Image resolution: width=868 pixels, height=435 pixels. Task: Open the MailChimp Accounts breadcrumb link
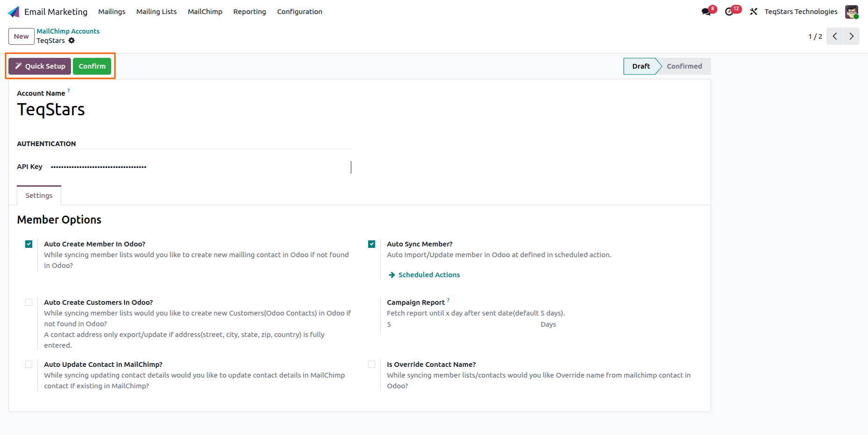68,31
